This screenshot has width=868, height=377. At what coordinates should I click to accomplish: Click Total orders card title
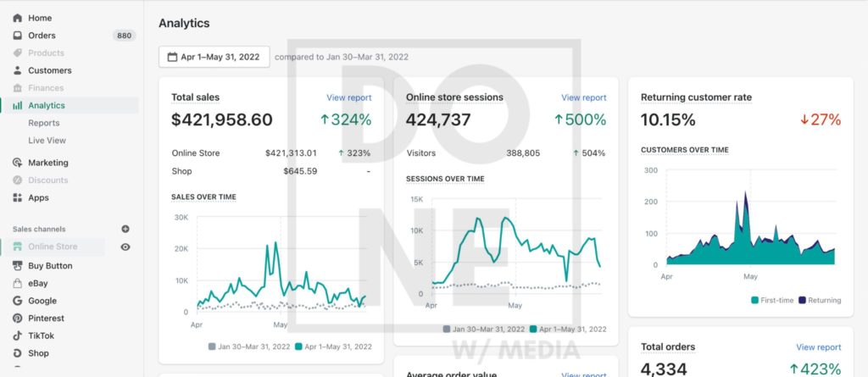point(668,347)
